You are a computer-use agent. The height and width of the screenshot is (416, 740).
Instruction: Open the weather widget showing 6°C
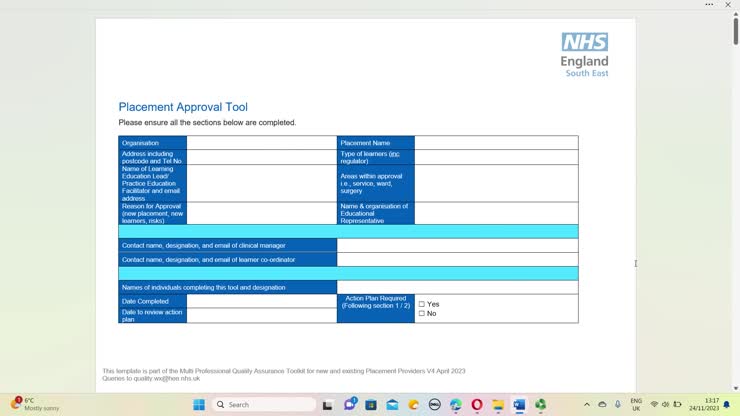[x=35, y=404]
